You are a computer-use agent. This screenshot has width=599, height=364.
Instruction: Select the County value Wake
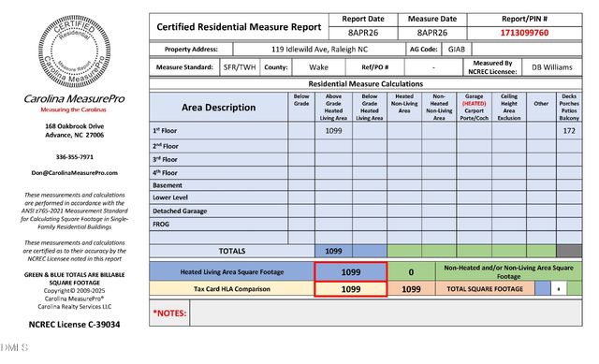(318, 67)
